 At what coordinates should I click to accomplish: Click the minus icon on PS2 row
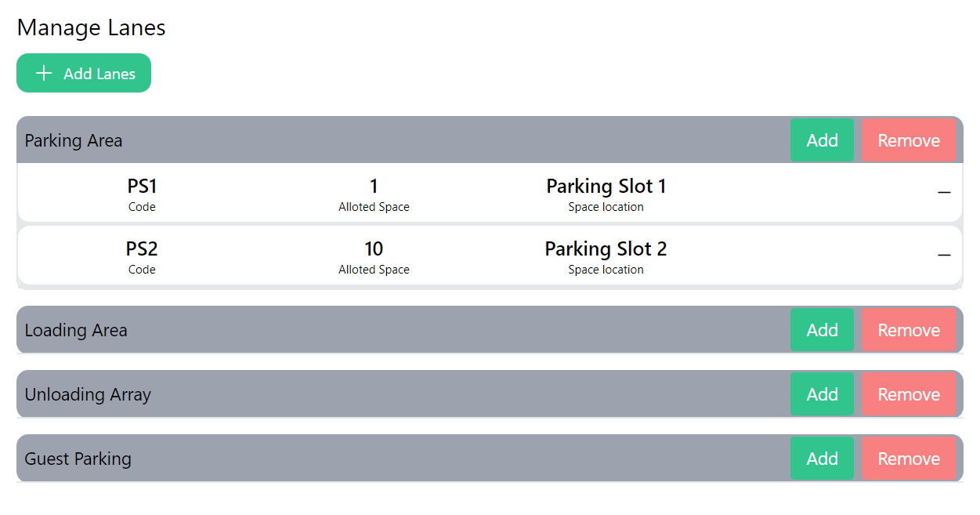[x=944, y=256]
